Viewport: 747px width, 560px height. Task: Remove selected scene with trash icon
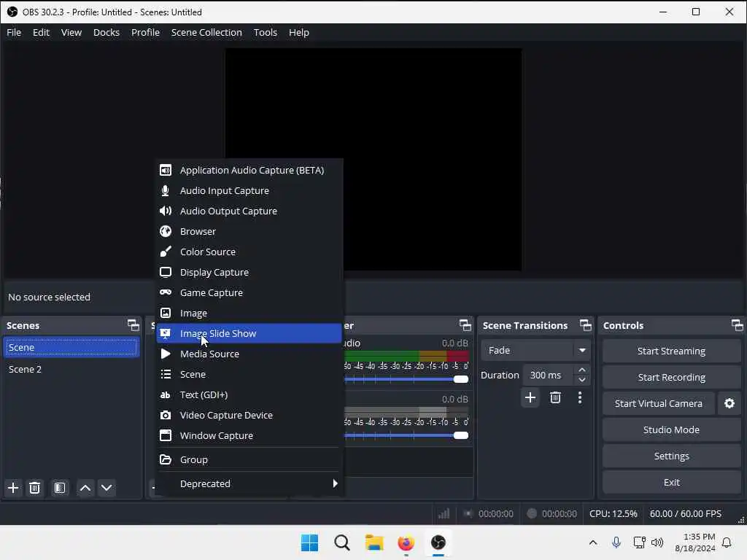[x=35, y=488]
